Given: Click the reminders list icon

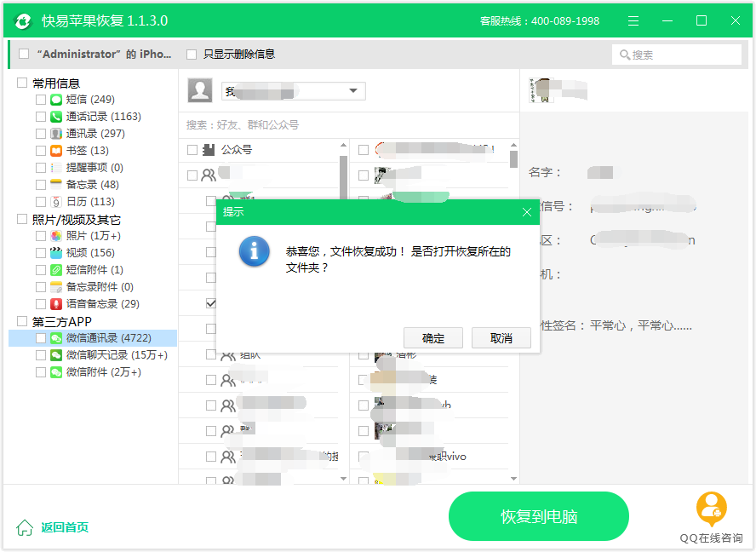Looking at the screenshot, I should (x=56, y=168).
